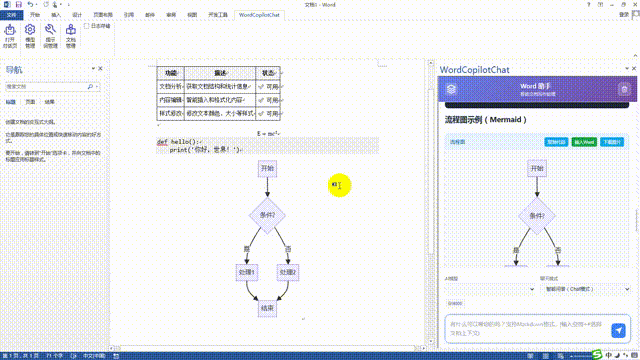Image resolution: width=640 pixels, height=360 pixels.
Task: Select the Headings tab in Navigation
Action: pos(10,102)
